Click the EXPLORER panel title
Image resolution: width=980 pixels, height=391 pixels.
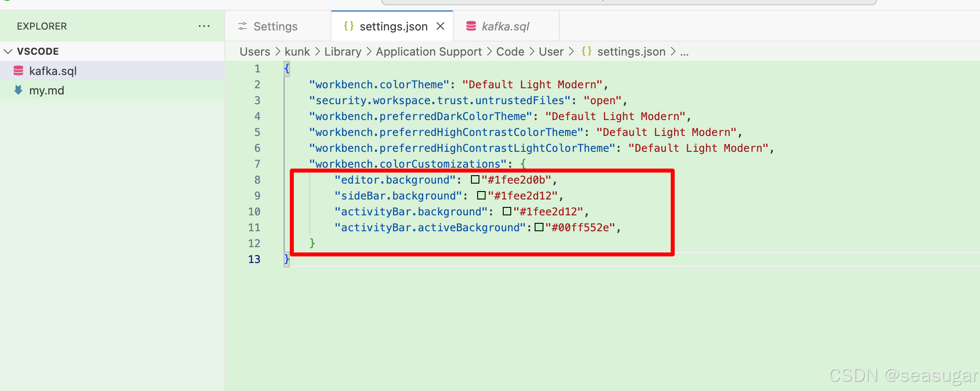click(x=42, y=26)
